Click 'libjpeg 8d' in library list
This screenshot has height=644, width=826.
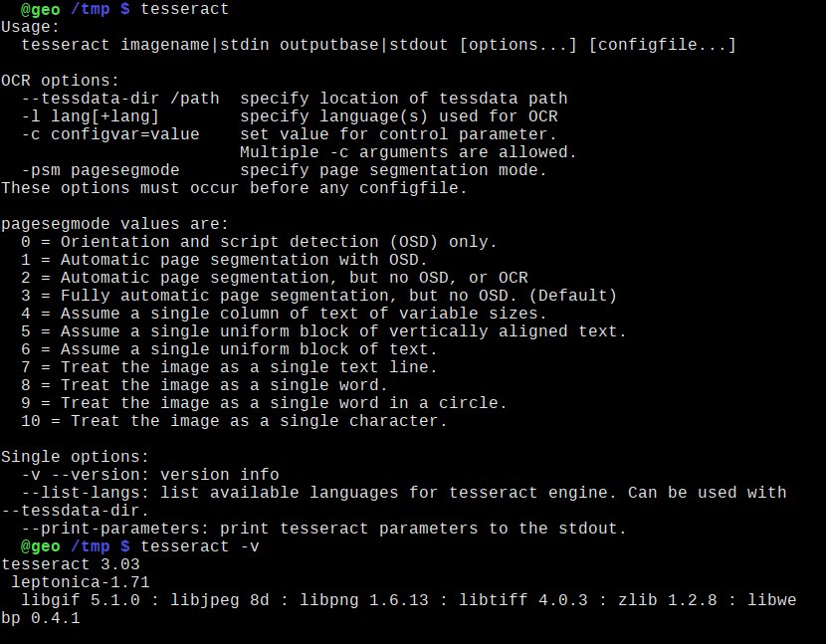click(219, 600)
